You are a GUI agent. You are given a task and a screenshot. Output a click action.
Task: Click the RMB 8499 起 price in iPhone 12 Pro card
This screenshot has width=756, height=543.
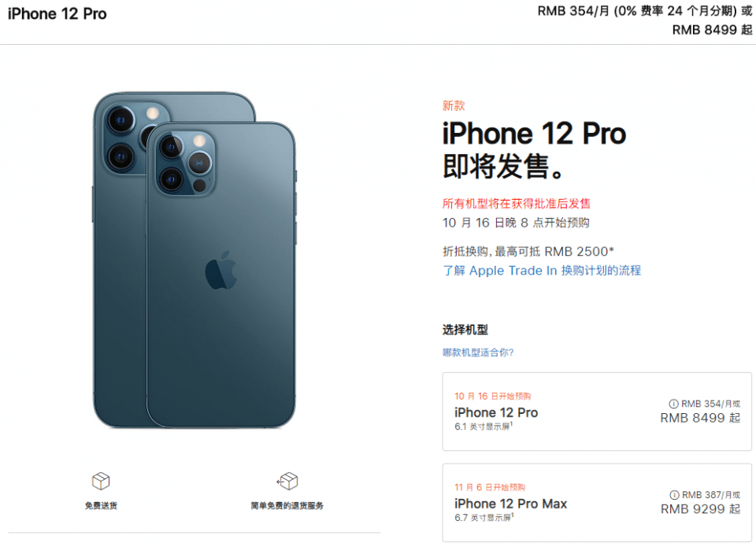pos(700,418)
